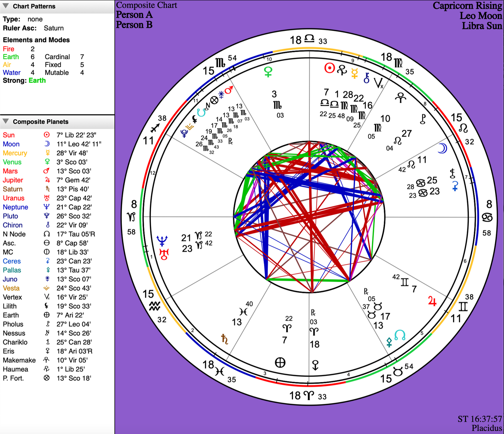Click the red Uranus glyph in the wheel
Screen dimensions: 504x434
click(164, 255)
